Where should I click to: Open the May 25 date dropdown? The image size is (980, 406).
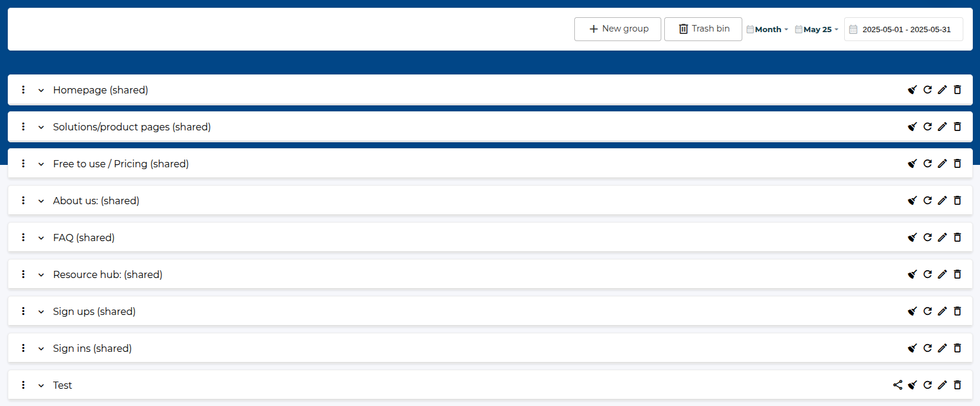817,29
